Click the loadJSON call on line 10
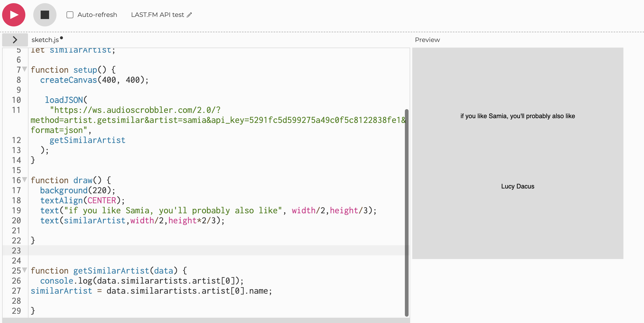 64,100
